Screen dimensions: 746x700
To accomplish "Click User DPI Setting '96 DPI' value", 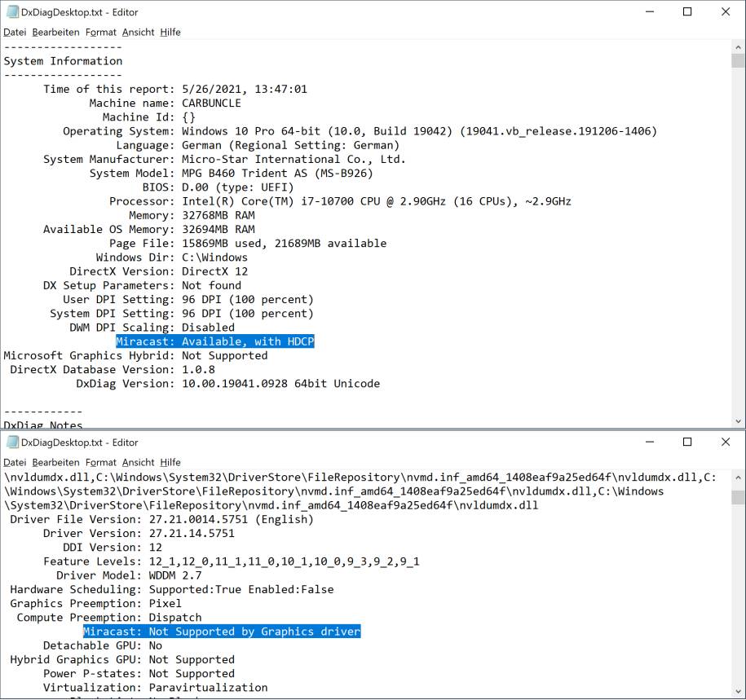I will pyautogui.click(x=201, y=300).
